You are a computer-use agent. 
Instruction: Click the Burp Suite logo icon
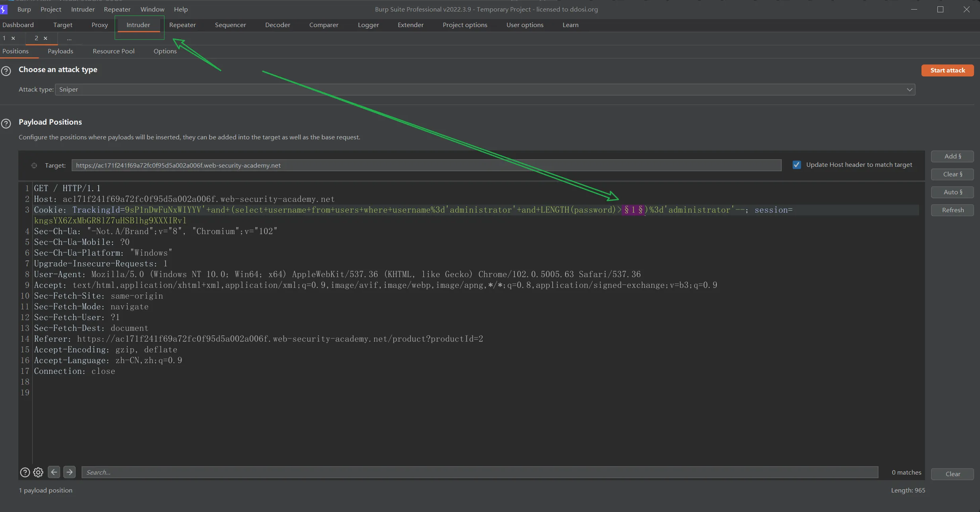(x=4, y=9)
